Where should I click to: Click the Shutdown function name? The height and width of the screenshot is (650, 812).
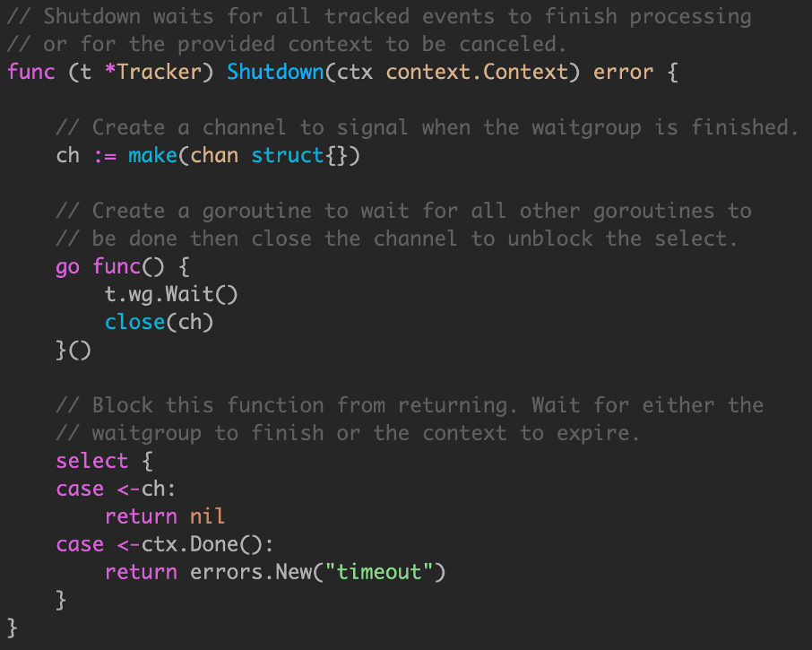(275, 72)
